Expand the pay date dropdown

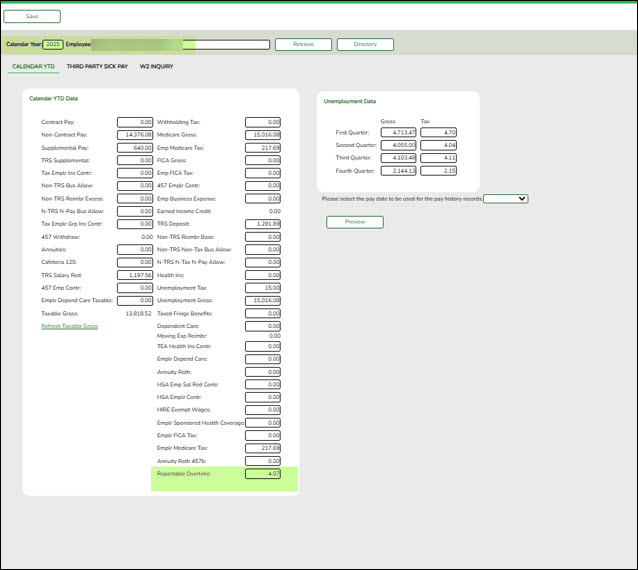point(505,199)
